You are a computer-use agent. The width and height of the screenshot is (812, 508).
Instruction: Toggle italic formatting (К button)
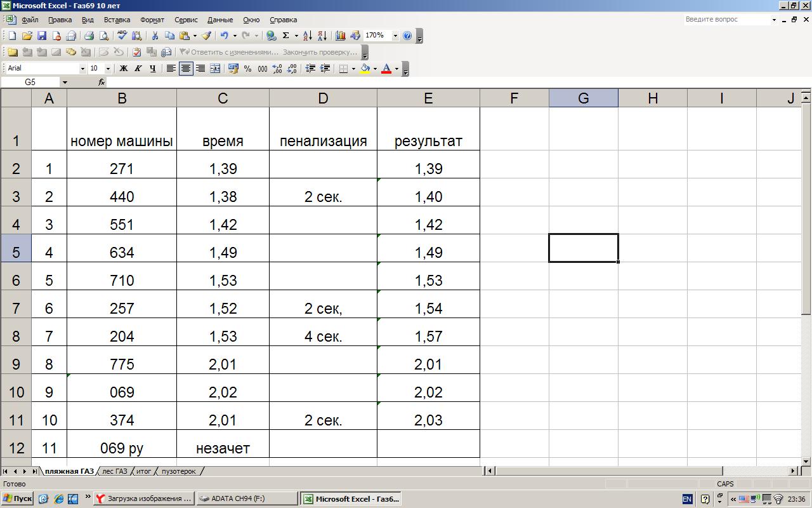click(x=138, y=69)
